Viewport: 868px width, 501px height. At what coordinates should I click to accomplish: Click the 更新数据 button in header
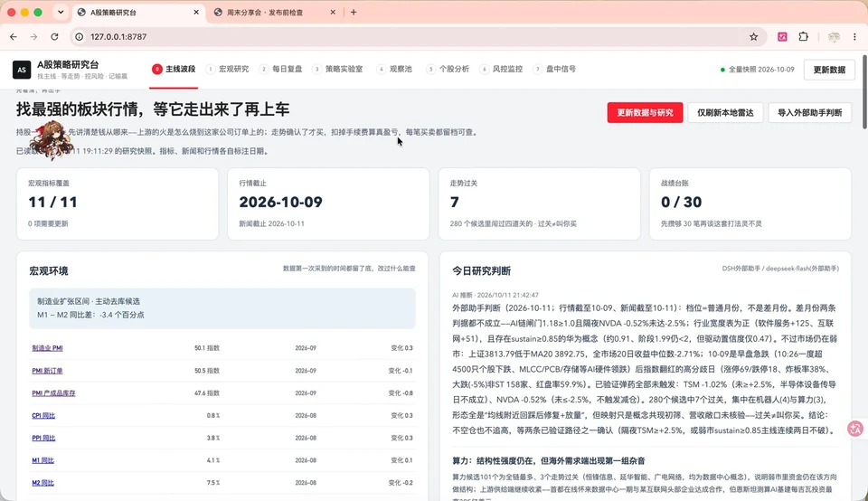tap(829, 70)
